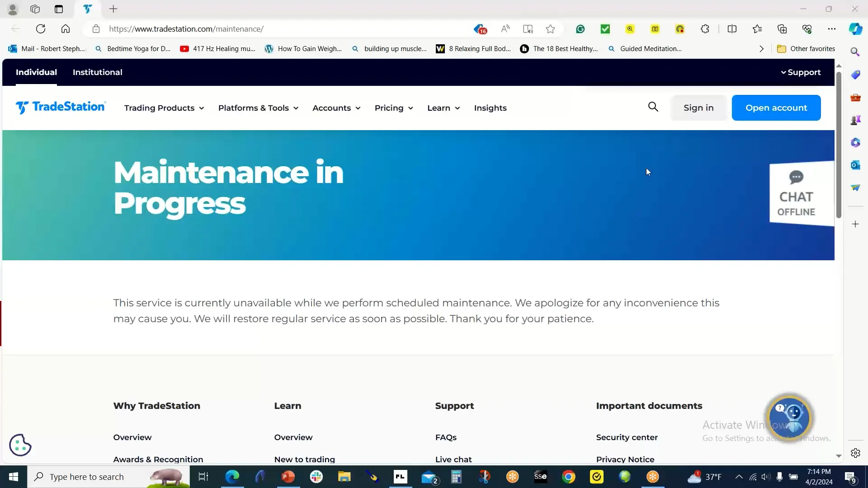Click the Extensions puzzle icon
The height and width of the screenshot is (488, 868).
click(x=705, y=28)
